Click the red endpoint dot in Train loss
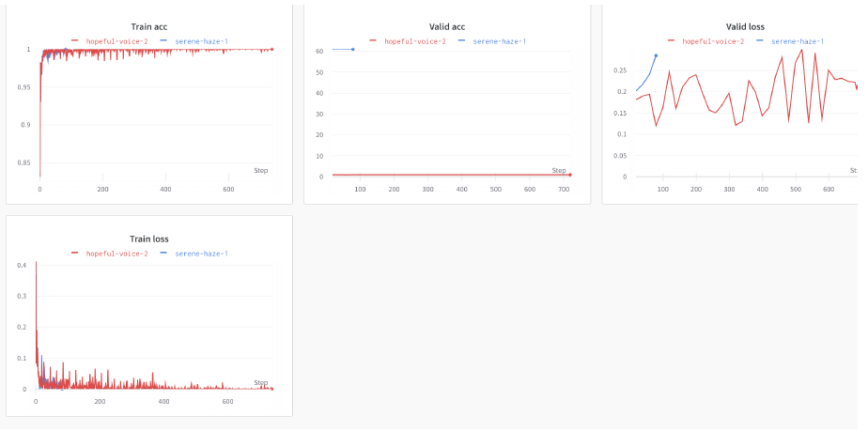Screen dimensions: 868x431 click(271, 389)
